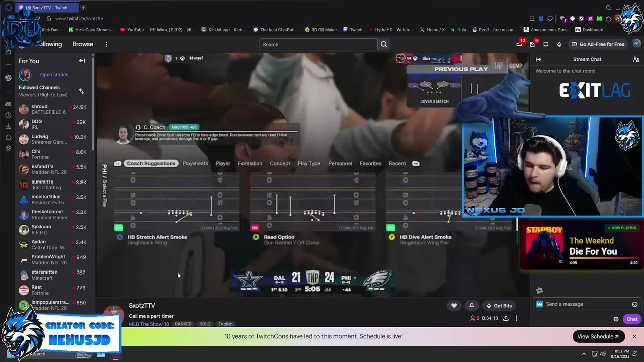Click the Get Bits button under stream
Screen dimensions: 644x362
click(499, 306)
